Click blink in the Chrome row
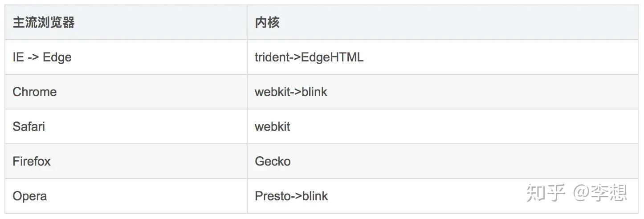 click(314, 92)
